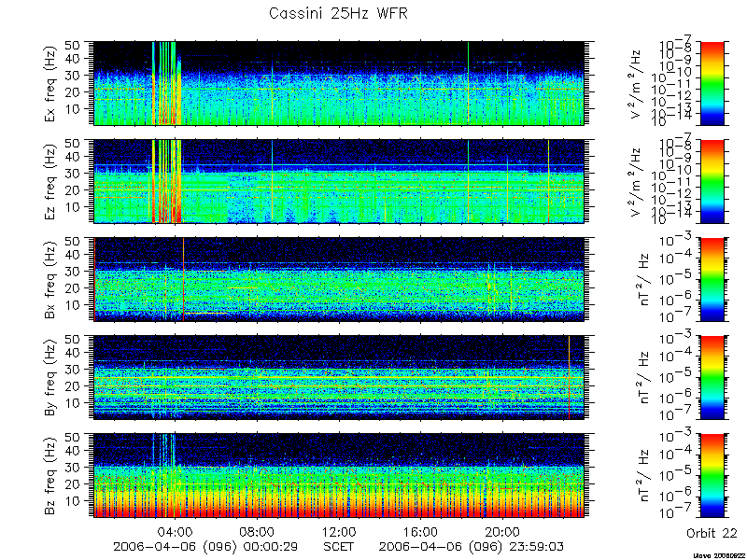Pick the Ex panel color bar
This screenshot has height=560, width=747.
pyautogui.click(x=712, y=83)
